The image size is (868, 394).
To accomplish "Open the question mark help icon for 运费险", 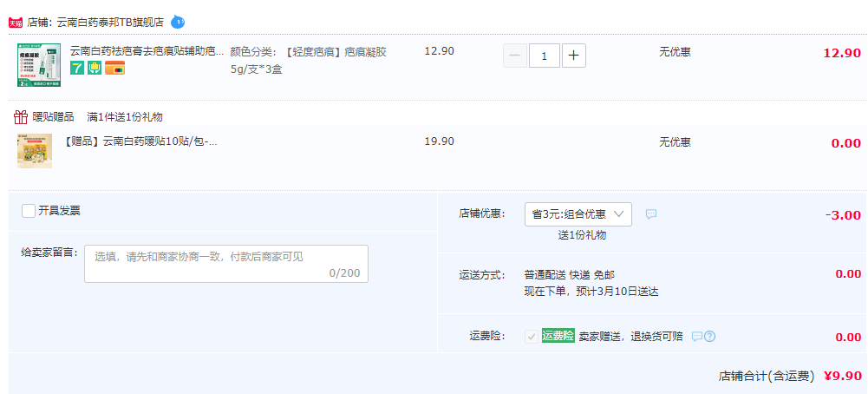I will click(x=709, y=336).
